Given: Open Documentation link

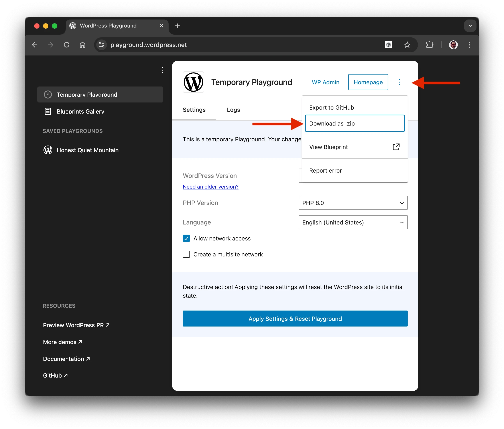Looking at the screenshot, I should pyautogui.click(x=66, y=359).
